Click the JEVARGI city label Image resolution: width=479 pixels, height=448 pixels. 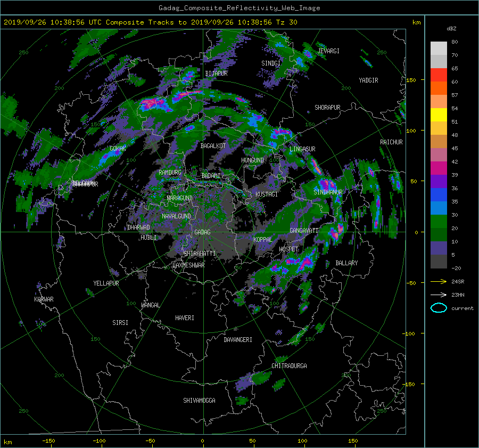329,51
